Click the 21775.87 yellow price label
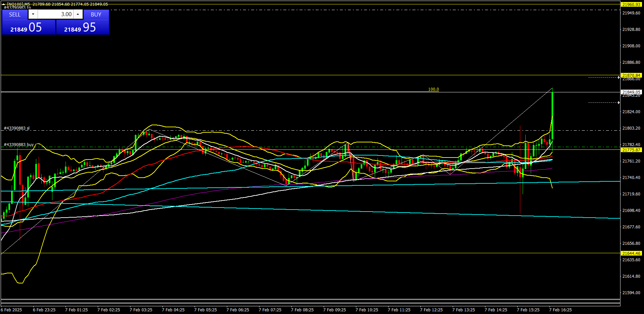The width and height of the screenshot is (644, 314). pyautogui.click(x=631, y=150)
